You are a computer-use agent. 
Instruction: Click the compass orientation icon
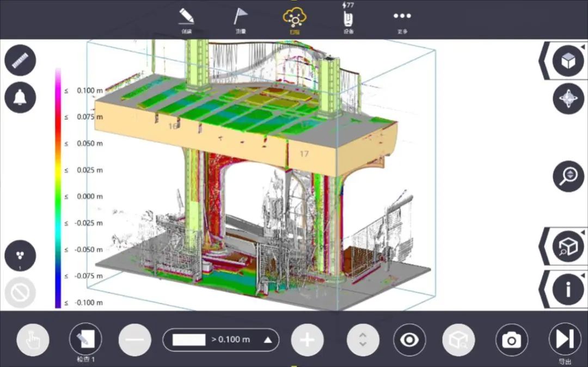pos(568,99)
